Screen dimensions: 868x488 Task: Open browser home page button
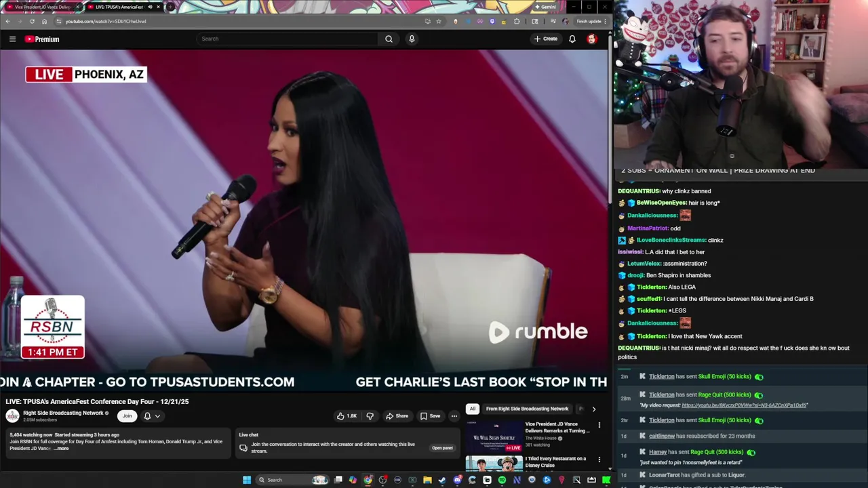click(44, 21)
